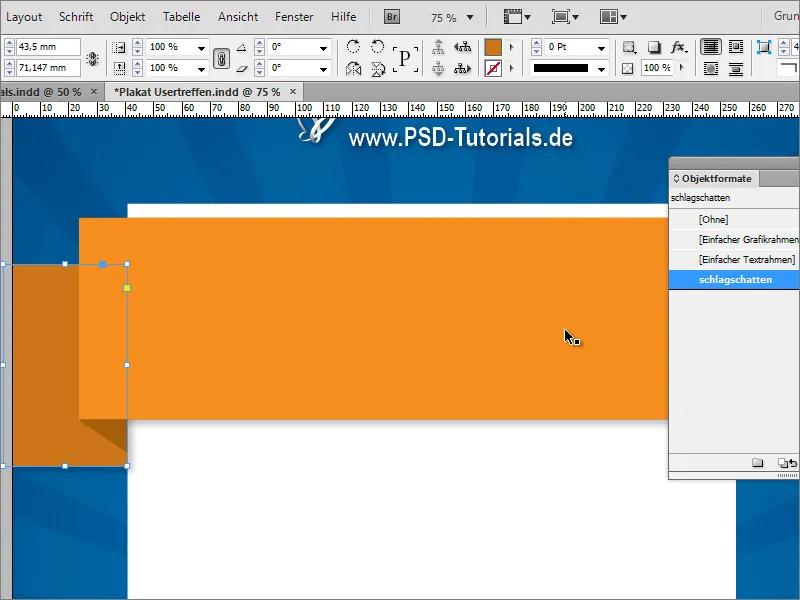Open the stroke weight 0 Pt dropdown

pos(602,48)
